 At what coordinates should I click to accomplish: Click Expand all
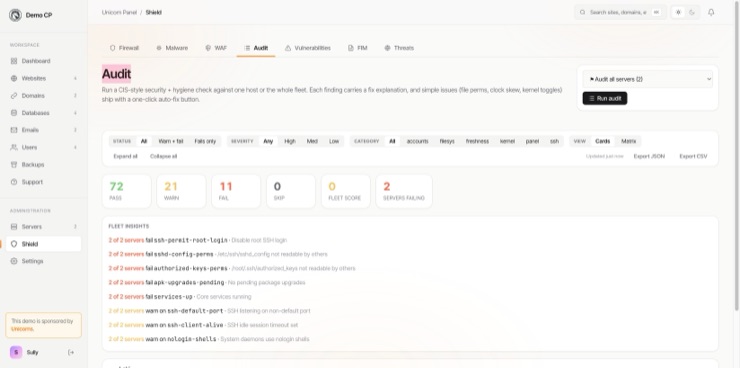125,156
